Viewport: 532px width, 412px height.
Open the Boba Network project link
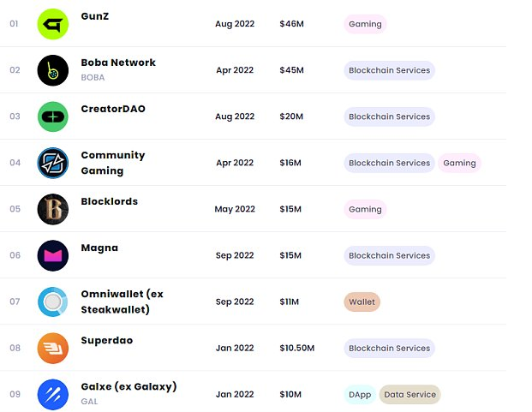pyautogui.click(x=118, y=63)
